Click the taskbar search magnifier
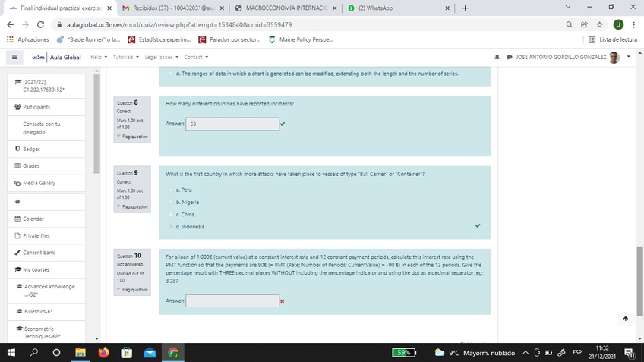The image size is (644, 362). pos(34,353)
